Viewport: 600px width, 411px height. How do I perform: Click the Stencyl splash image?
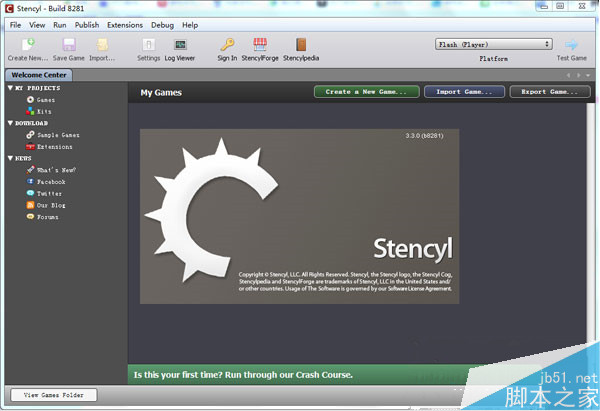[299, 217]
